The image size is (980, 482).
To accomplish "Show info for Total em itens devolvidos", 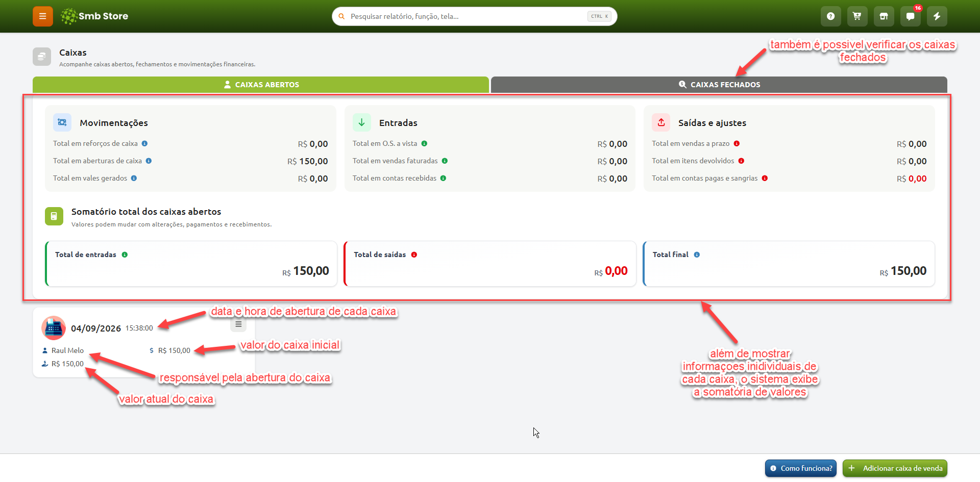I will (x=741, y=161).
